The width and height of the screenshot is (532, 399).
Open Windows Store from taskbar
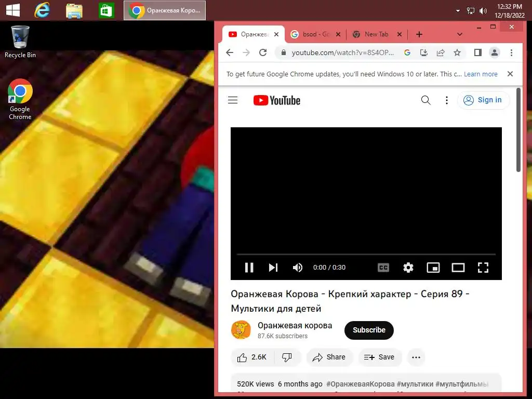point(106,10)
